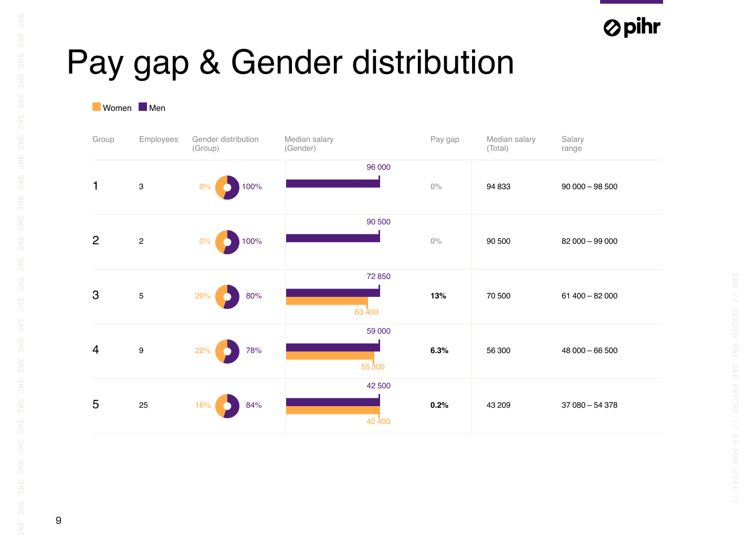
Task: Select the Salary range column header
Action: click(x=572, y=143)
